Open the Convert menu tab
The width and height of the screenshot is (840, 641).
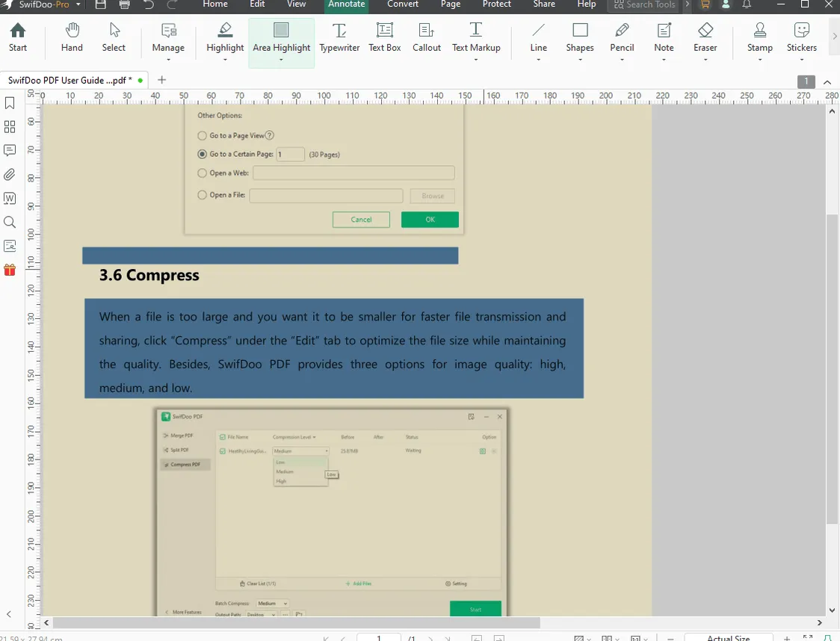(x=403, y=4)
